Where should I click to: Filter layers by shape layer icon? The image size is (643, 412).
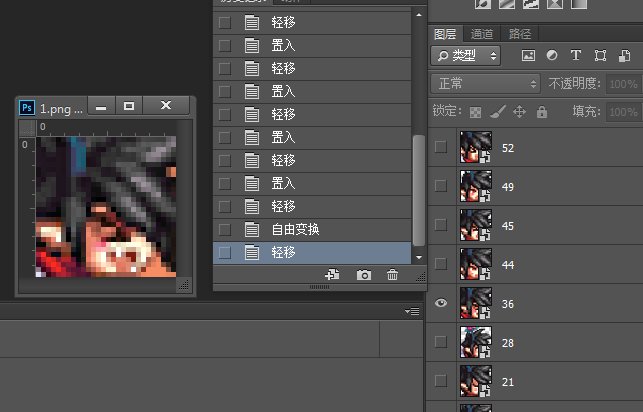coord(600,55)
